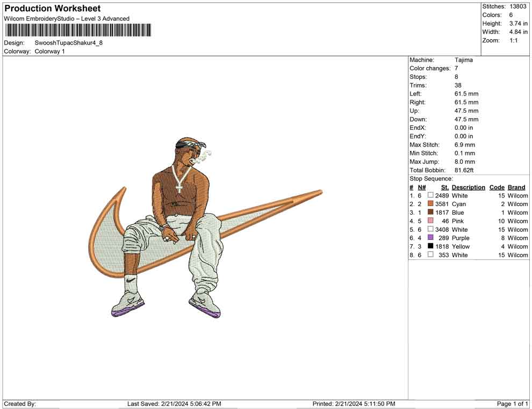
Task: Click the white swatch for stitch count 2489
Action: [x=430, y=195]
